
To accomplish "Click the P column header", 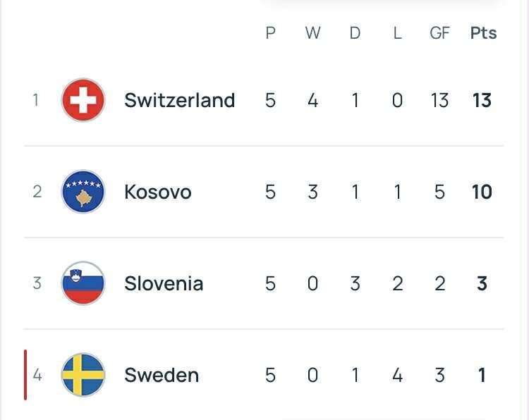I will coord(270,33).
